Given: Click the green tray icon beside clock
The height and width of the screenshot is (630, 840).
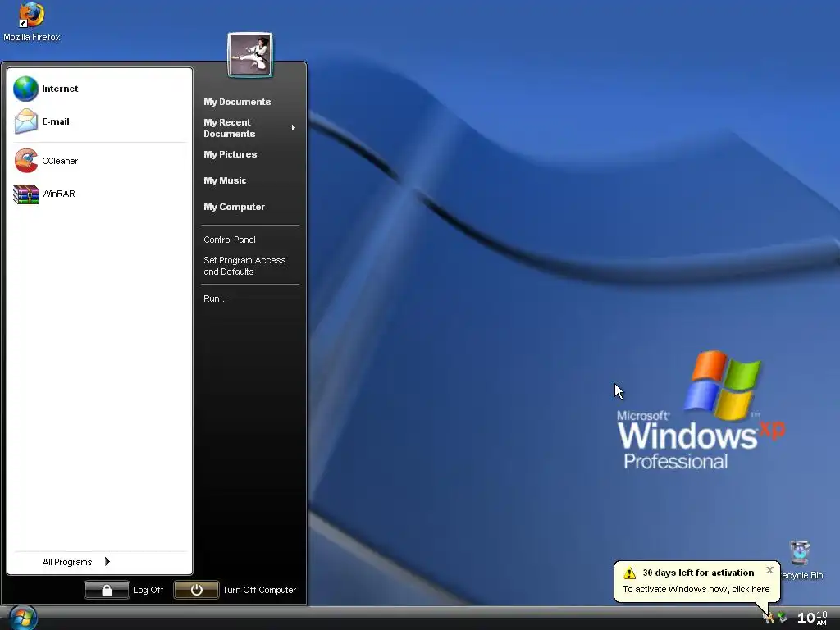Looking at the screenshot, I should tap(783, 618).
